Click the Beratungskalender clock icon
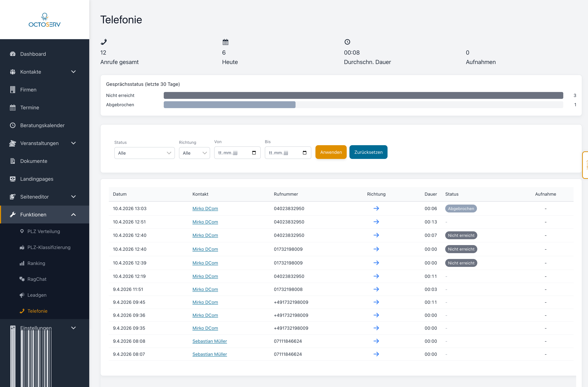This screenshot has width=588, height=387. tap(13, 125)
